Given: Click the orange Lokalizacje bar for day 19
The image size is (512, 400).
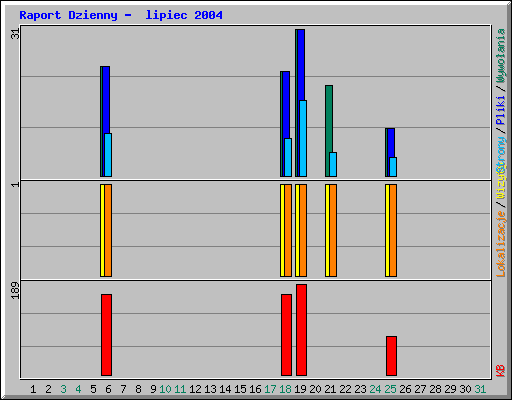Looking at the screenshot, I should coord(303,230).
